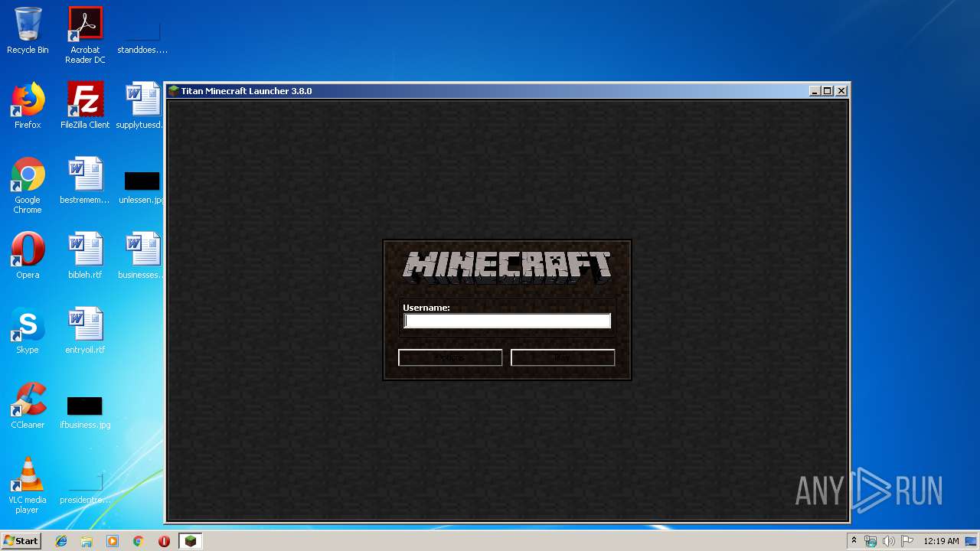The width and height of the screenshot is (980, 551).
Task: Click the 12:19 AM taskbar clock
Action: [941, 541]
